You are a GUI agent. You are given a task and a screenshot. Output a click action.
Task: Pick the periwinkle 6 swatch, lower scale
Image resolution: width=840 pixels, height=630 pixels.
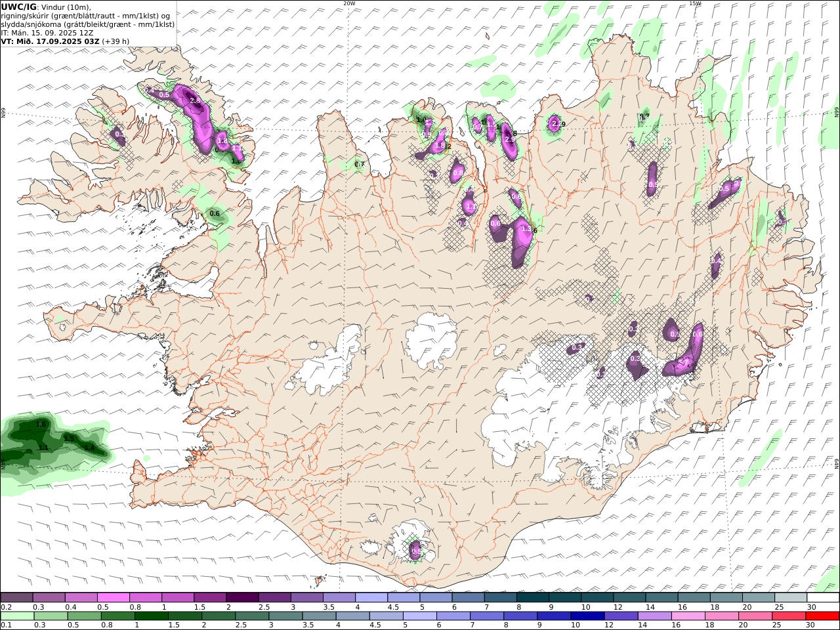[453, 616]
